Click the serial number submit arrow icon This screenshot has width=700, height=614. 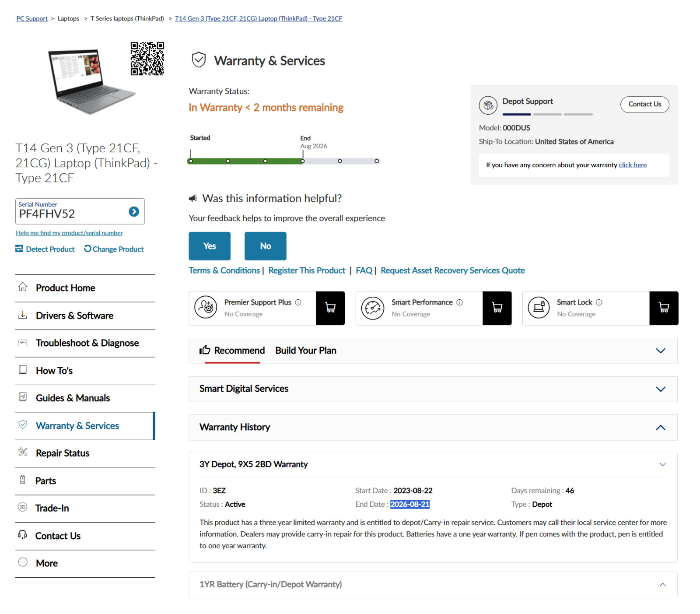[134, 212]
